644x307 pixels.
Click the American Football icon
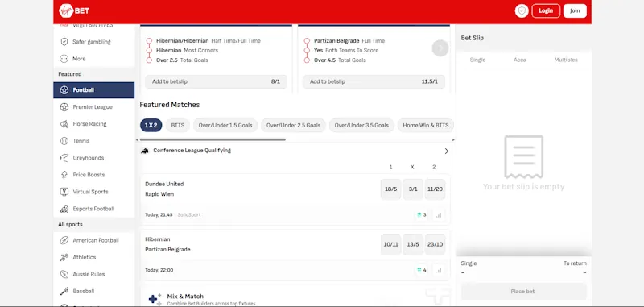click(x=64, y=240)
